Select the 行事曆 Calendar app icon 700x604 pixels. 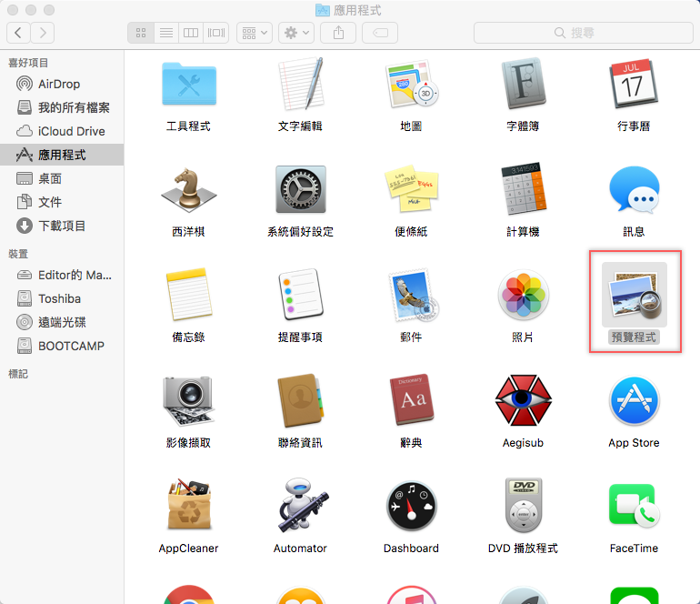(x=634, y=84)
